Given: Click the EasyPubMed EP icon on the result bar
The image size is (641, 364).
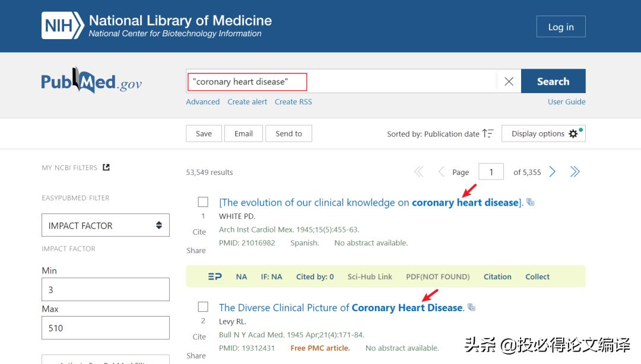Looking at the screenshot, I should [215, 276].
